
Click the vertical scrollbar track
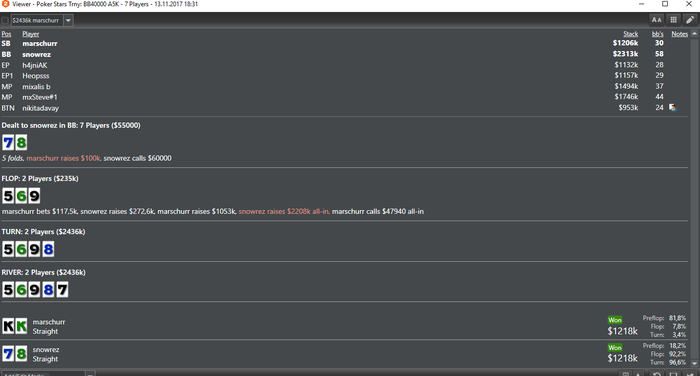click(695, 199)
